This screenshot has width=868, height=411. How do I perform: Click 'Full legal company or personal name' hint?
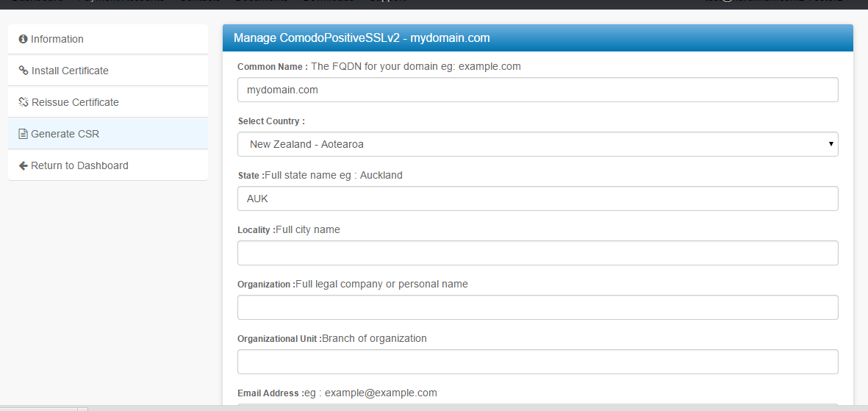tap(382, 284)
